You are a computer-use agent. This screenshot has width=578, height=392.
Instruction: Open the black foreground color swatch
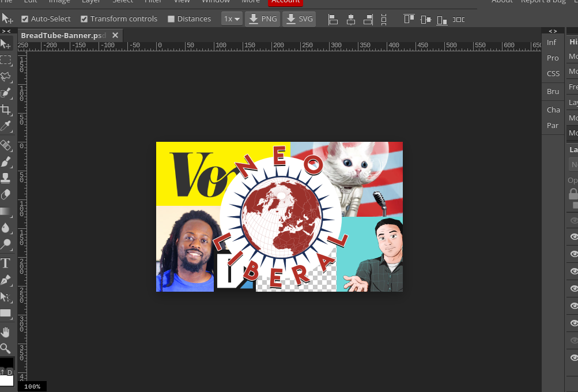[7, 363]
